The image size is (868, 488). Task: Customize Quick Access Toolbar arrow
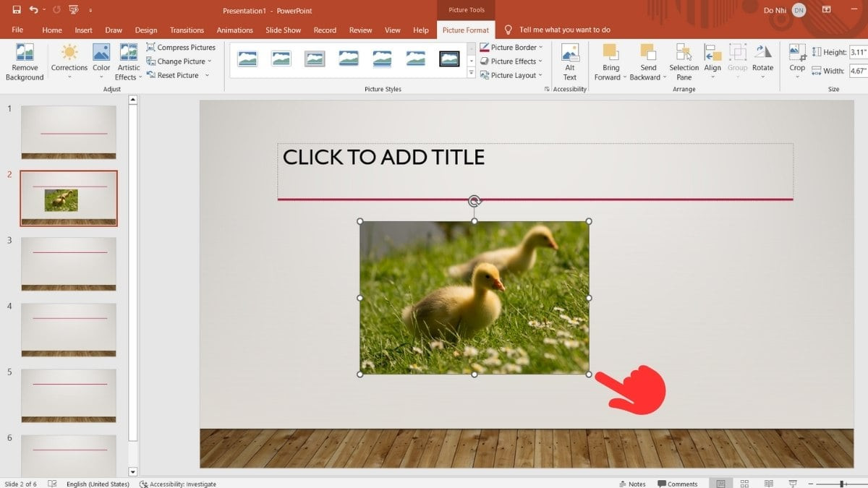pos(90,10)
